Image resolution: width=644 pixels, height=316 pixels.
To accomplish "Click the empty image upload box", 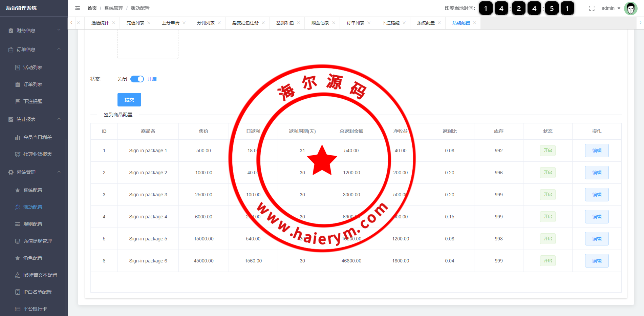I will point(148,45).
